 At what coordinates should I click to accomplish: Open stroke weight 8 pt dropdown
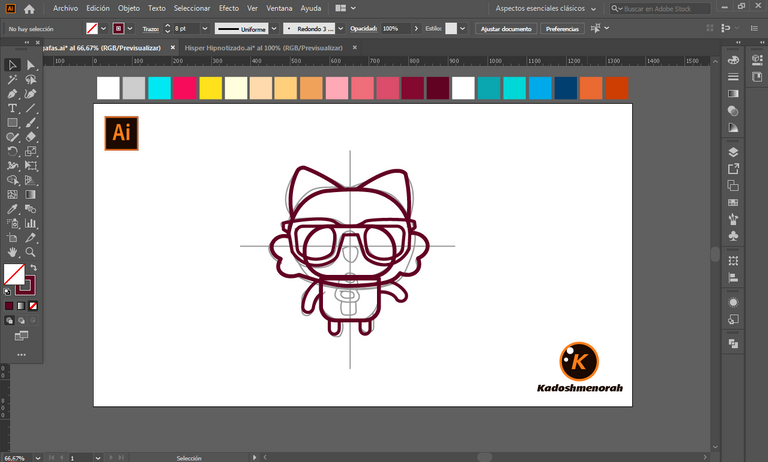(x=205, y=29)
